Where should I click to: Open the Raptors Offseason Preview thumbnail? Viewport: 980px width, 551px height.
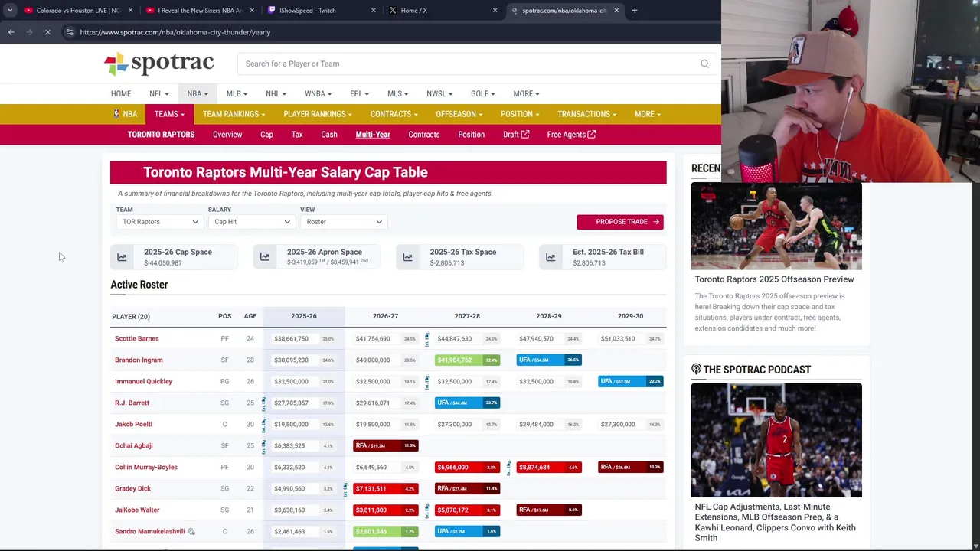(776, 227)
